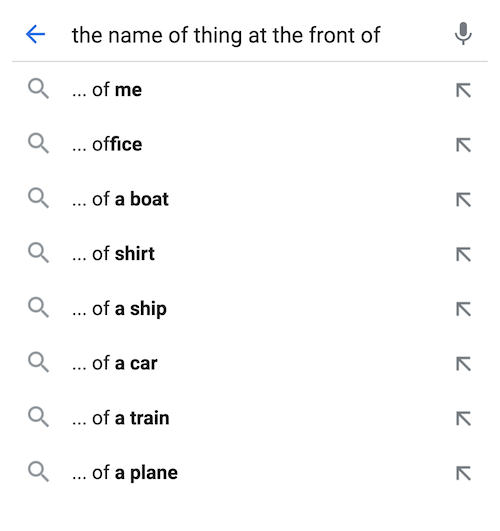The width and height of the screenshot is (500, 531).
Task: Fill the query using arrow beside 'of me'
Action: 463,90
